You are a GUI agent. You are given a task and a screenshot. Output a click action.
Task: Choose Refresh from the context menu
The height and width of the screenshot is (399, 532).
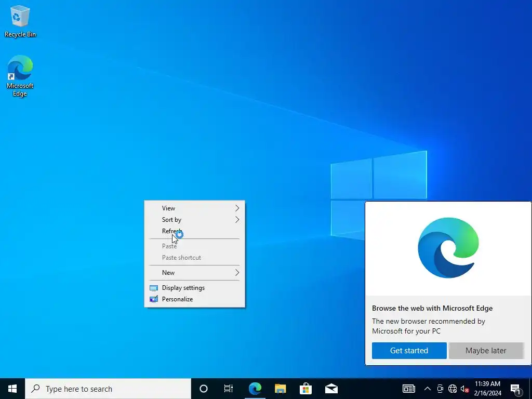tap(194, 231)
